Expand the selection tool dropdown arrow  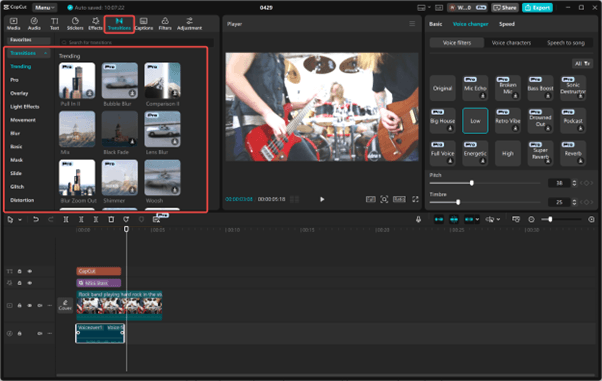coord(20,220)
